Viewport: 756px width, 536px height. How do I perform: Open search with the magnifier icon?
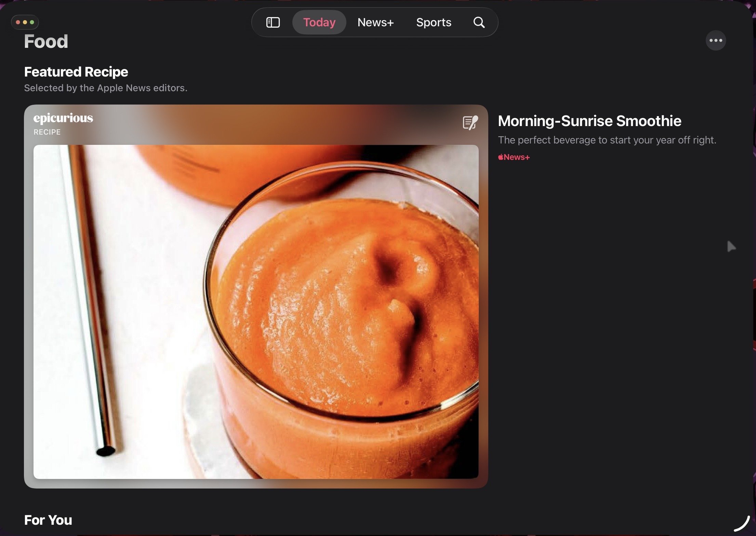(479, 23)
